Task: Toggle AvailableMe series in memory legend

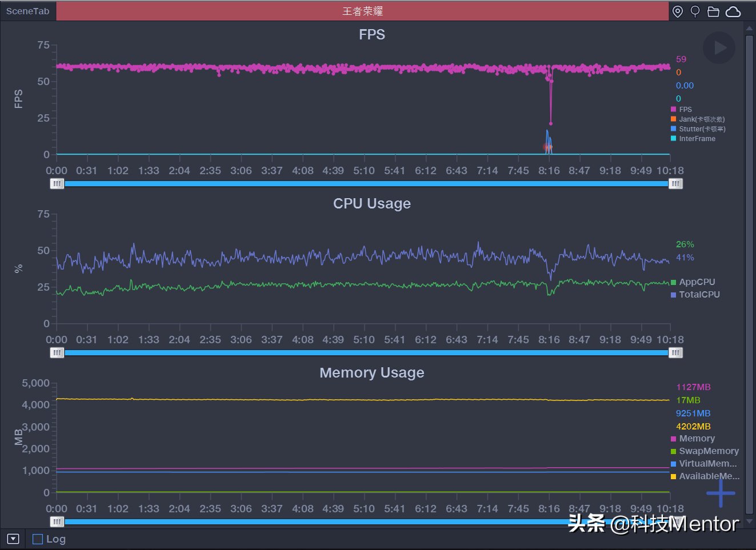Action: pyautogui.click(x=705, y=476)
